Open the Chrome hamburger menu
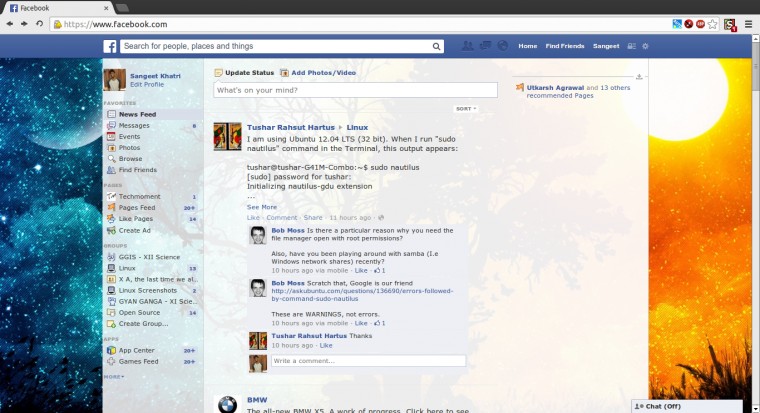760x413 pixels. pyautogui.click(x=748, y=24)
